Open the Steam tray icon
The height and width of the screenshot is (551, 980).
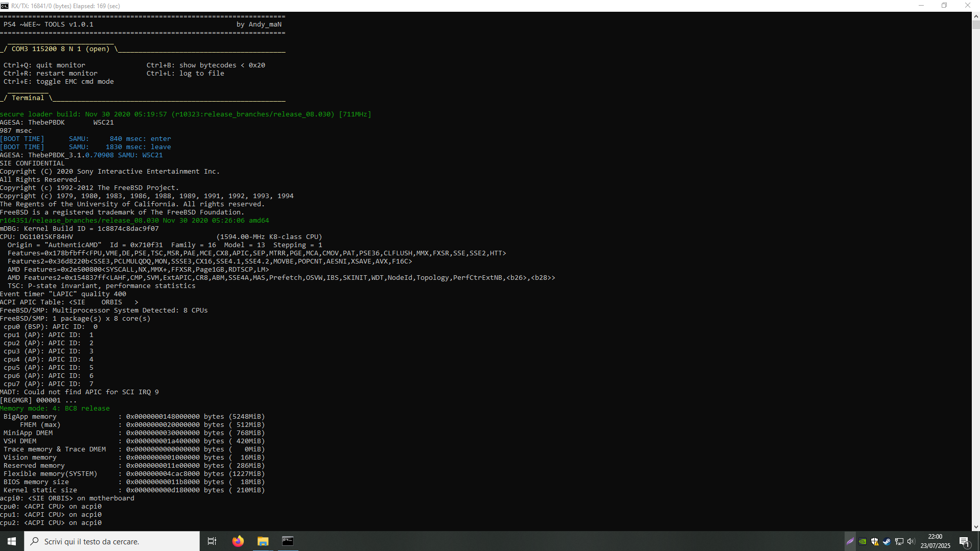pyautogui.click(x=886, y=541)
